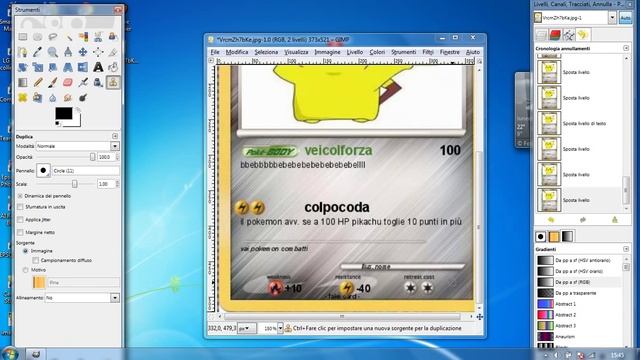Enable Campionamento diffuso checkbox
This screenshot has width=640, height=360.
[36, 260]
